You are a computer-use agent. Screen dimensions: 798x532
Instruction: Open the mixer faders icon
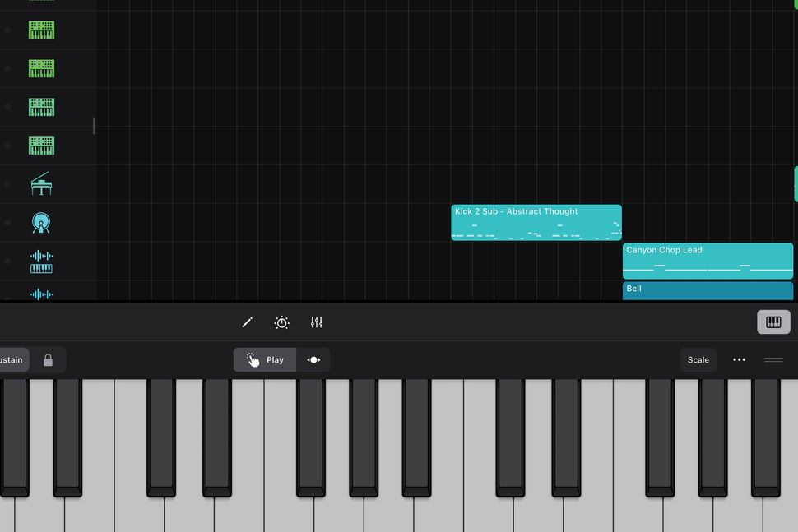pyautogui.click(x=317, y=322)
